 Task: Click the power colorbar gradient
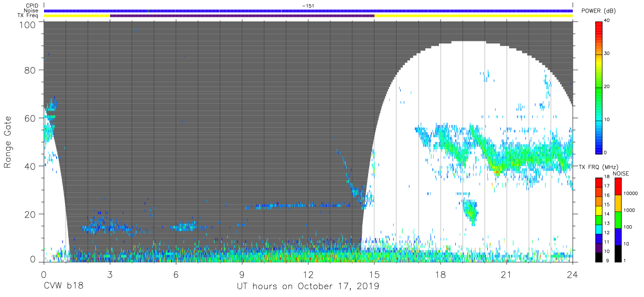pyautogui.click(x=599, y=87)
